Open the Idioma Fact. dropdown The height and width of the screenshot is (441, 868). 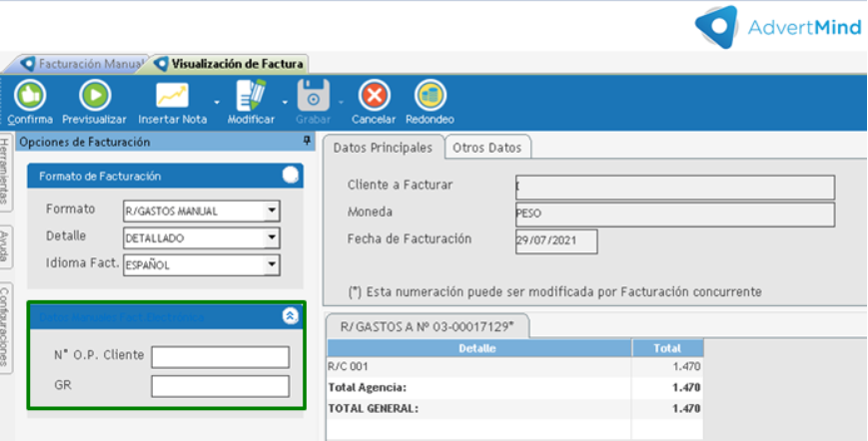[271, 265]
